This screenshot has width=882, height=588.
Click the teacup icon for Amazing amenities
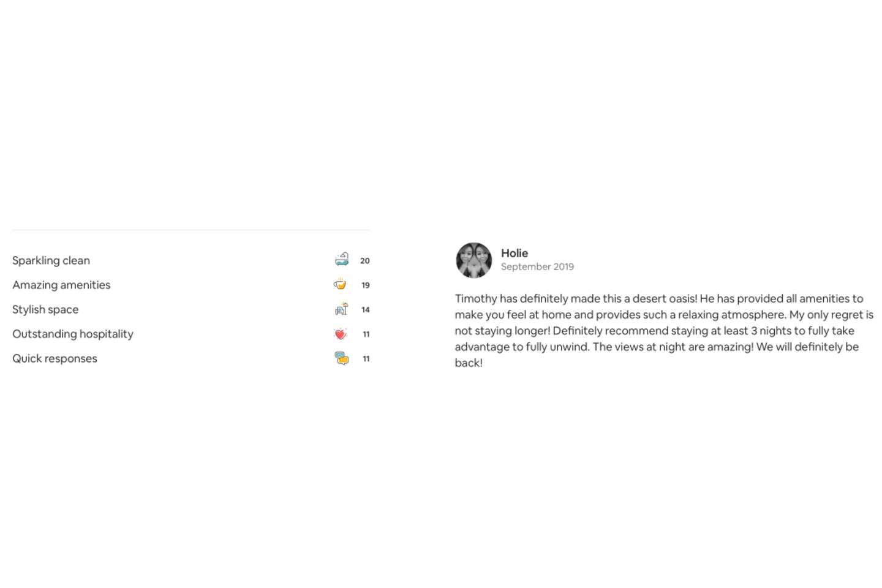click(x=340, y=284)
